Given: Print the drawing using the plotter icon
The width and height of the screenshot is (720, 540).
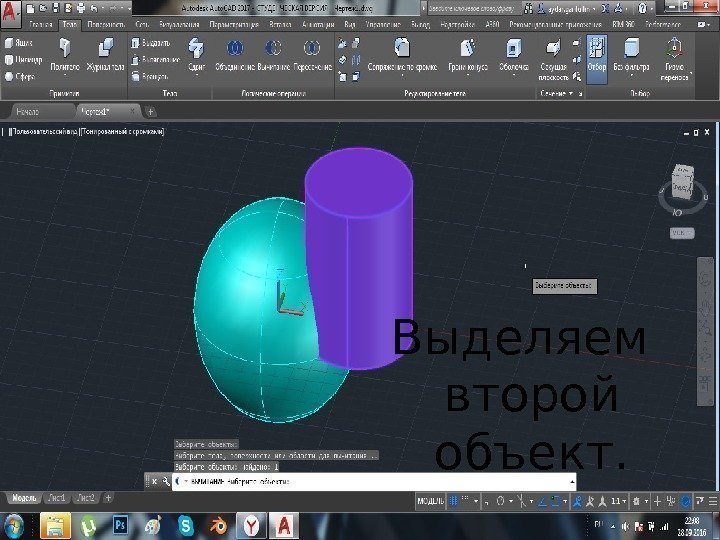Looking at the screenshot, I should pyautogui.click(x=81, y=8).
